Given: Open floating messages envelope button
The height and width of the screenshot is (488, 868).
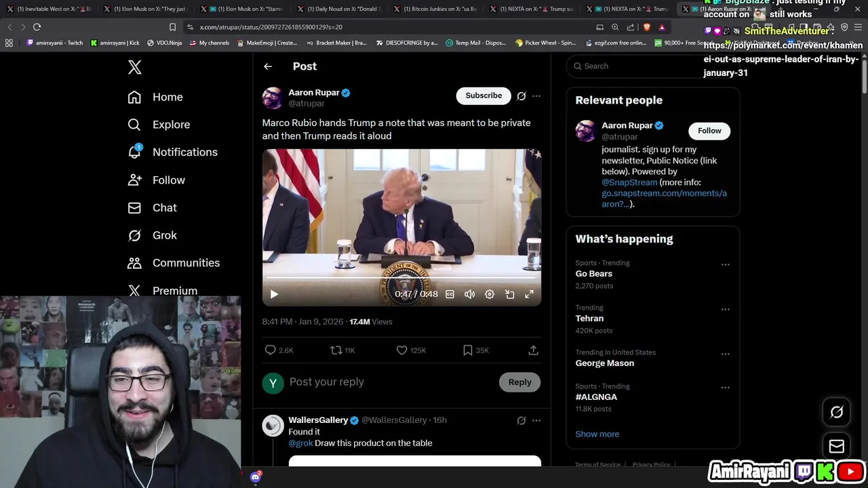Looking at the screenshot, I should point(837,447).
